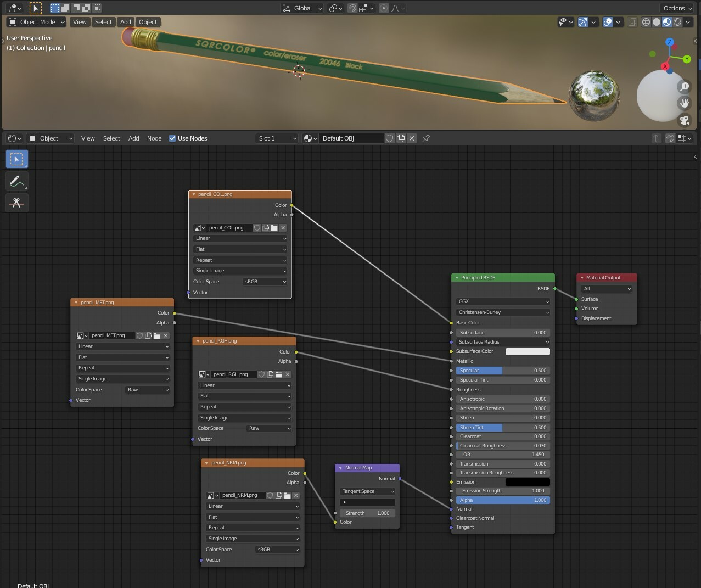Click the pan hand icon in viewport

tap(684, 103)
